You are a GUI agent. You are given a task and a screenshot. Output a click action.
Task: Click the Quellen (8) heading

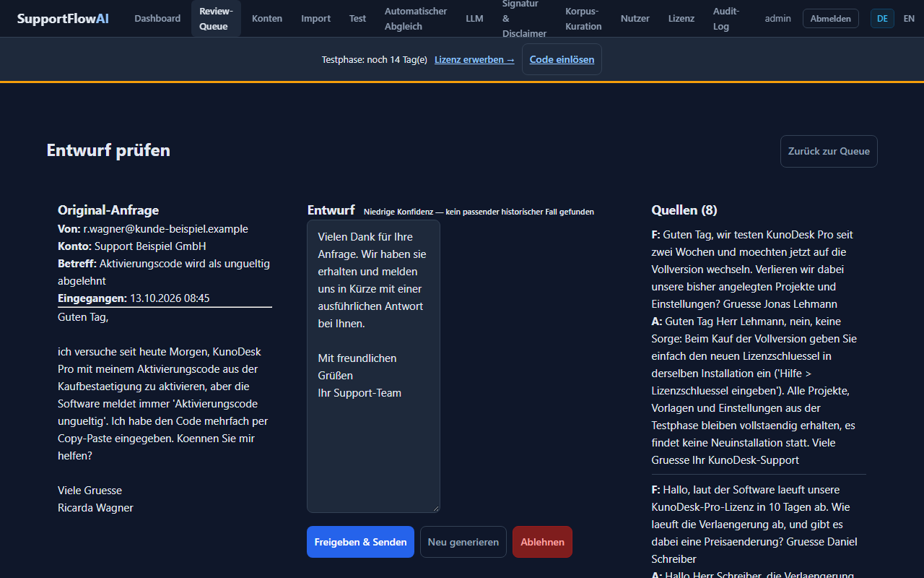684,210
